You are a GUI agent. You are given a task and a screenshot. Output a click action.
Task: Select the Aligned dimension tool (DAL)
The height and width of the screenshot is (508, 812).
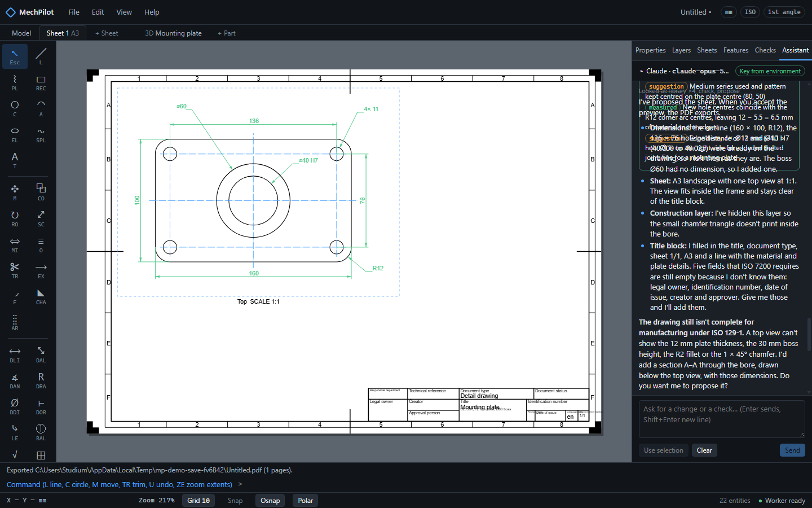(41, 354)
